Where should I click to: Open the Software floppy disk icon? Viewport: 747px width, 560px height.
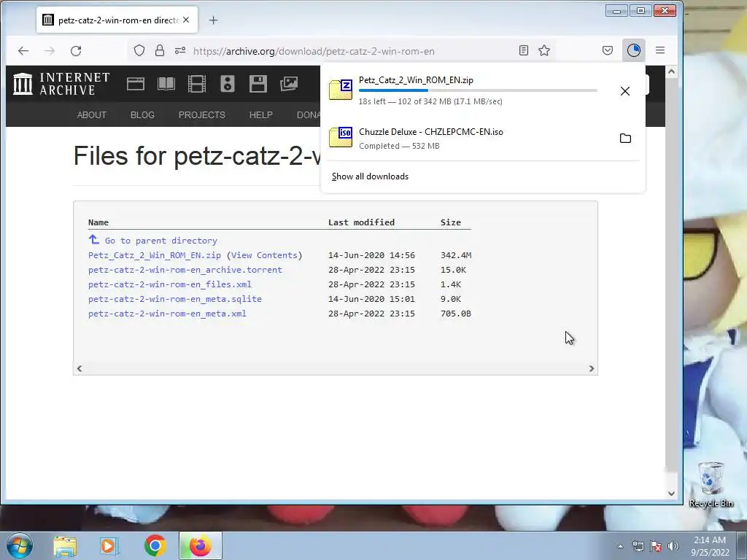tap(258, 84)
